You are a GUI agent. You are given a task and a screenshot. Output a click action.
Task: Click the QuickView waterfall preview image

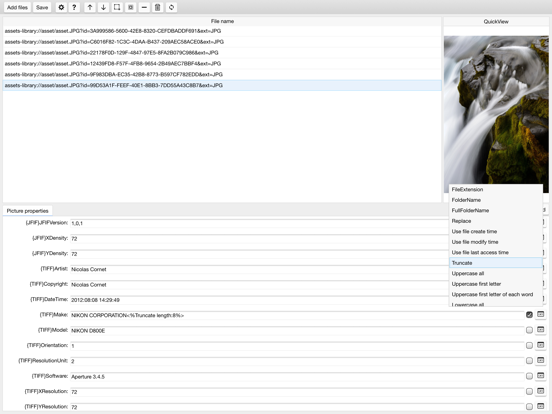click(496, 114)
